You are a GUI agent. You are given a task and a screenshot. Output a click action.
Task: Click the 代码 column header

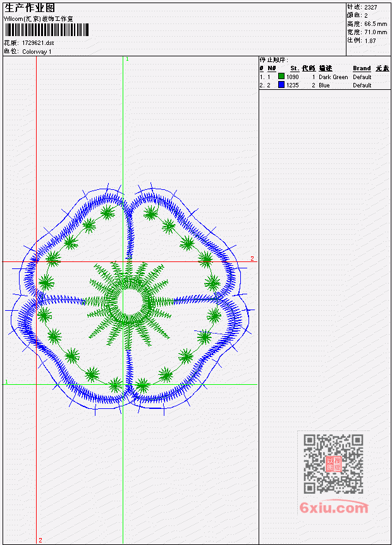[x=309, y=68]
